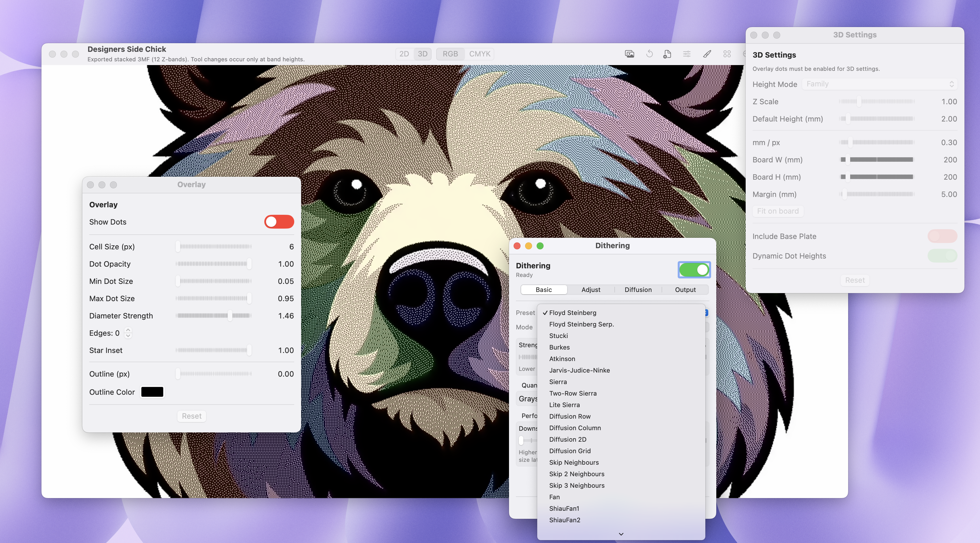Switch color mode to CMYK

479,54
